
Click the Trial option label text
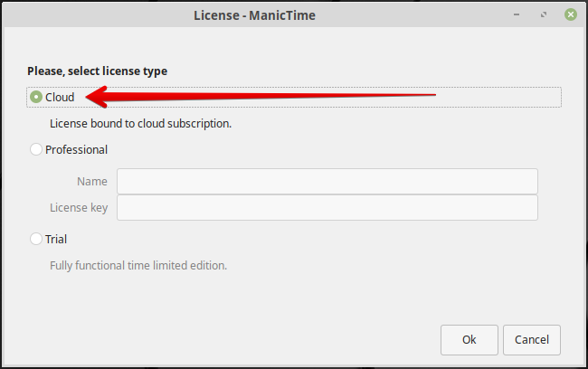tap(56, 240)
